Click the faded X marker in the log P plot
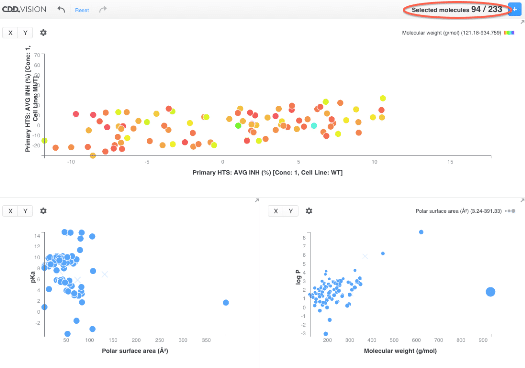Viewport: 525px width, 368px height. click(365, 256)
